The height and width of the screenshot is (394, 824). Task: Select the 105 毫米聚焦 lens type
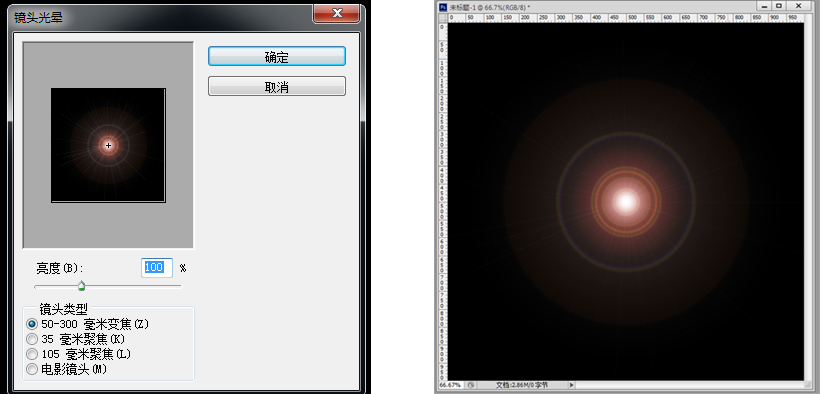[x=32, y=355]
